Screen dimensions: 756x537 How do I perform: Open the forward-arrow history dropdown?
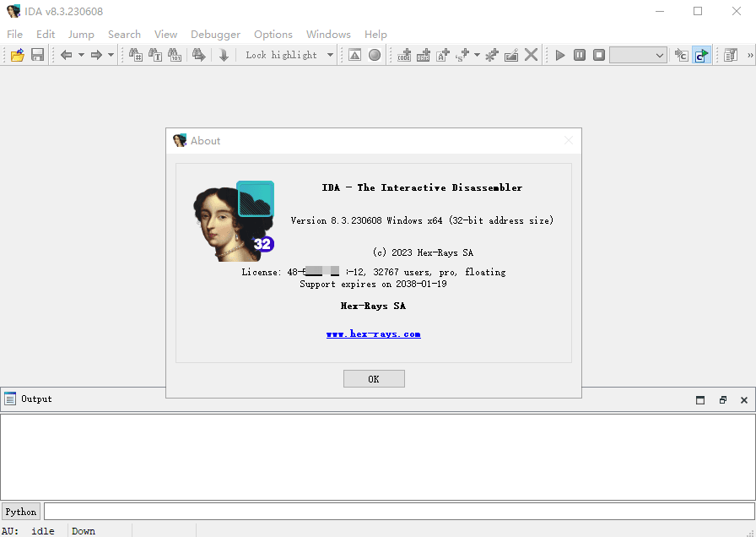point(111,55)
